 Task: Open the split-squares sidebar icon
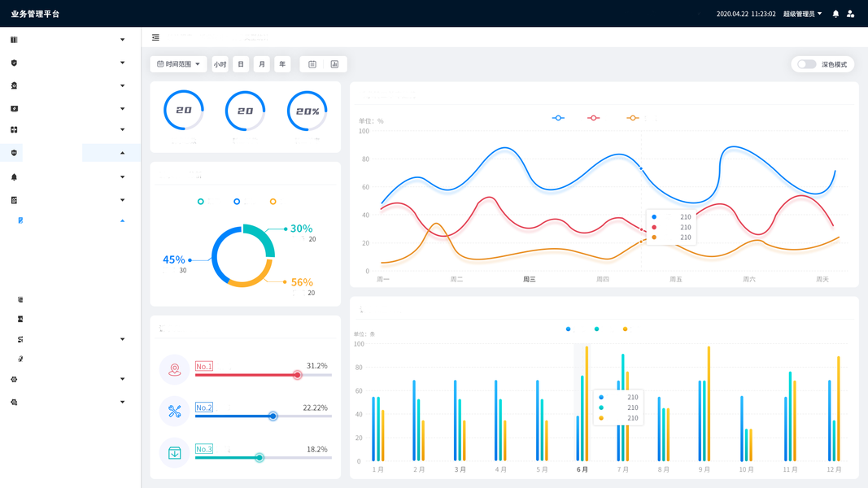tap(14, 129)
